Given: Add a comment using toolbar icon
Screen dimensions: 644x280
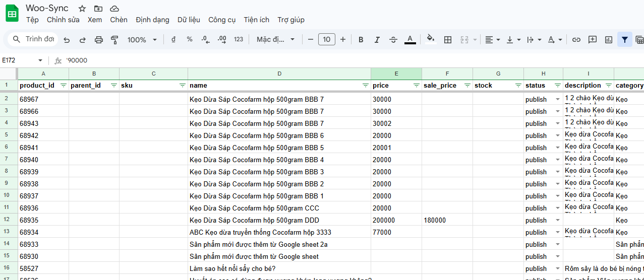Looking at the screenshot, I should (593, 40).
